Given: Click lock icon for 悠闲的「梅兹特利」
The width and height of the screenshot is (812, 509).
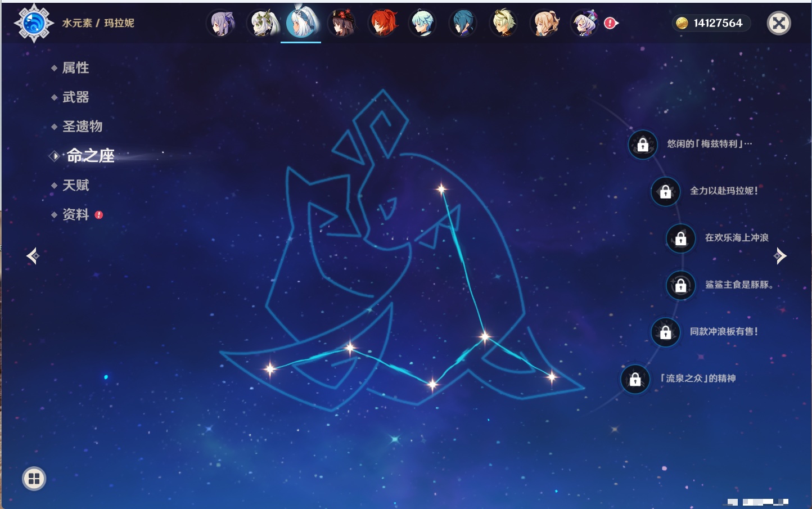Looking at the screenshot, I should (x=643, y=145).
